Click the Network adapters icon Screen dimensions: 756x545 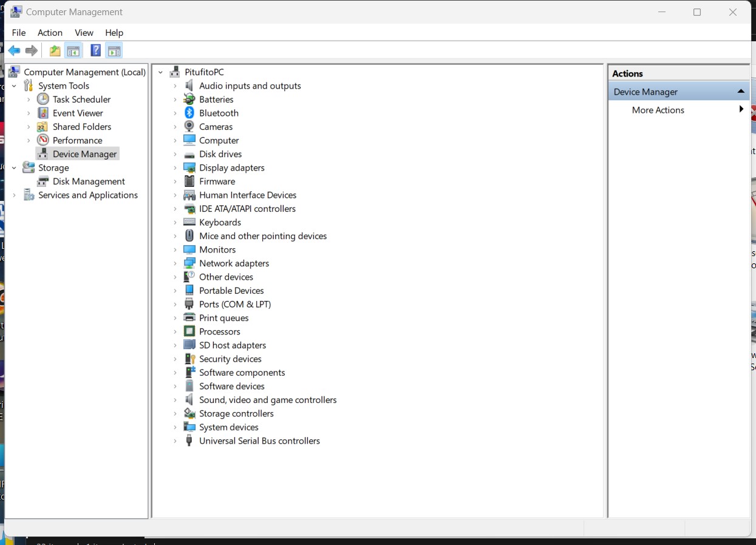pyautogui.click(x=189, y=263)
